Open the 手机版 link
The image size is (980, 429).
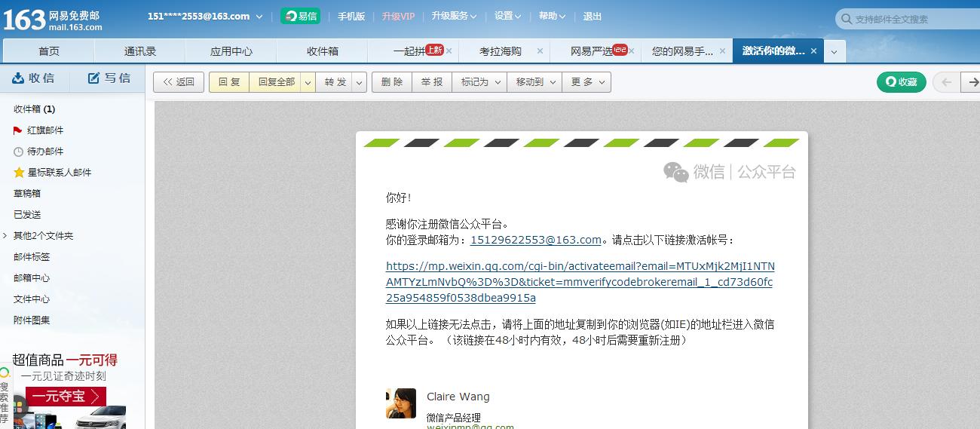pyautogui.click(x=351, y=16)
